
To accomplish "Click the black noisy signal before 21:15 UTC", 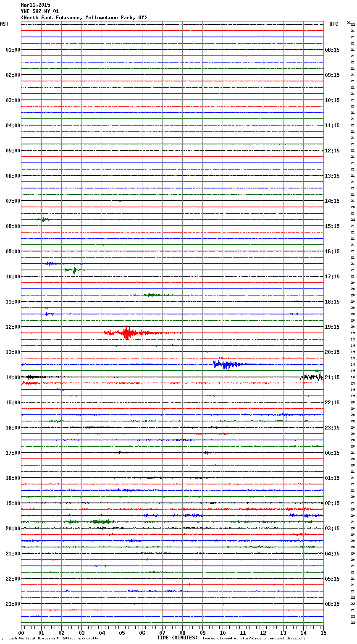I will 312,376.
